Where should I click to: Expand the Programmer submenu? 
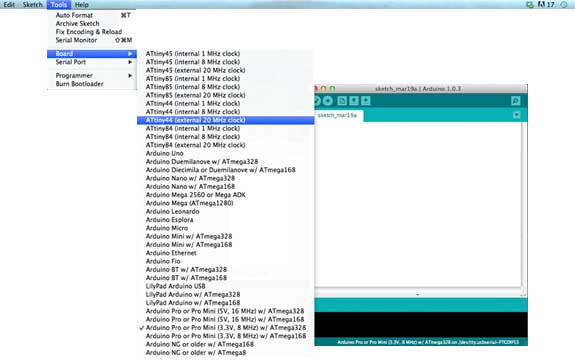click(92, 76)
